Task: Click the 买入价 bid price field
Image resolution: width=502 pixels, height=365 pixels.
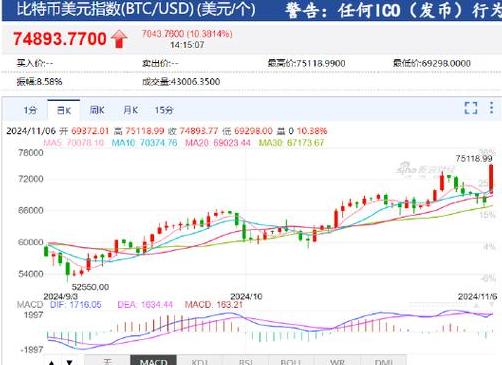Action: 35,63
